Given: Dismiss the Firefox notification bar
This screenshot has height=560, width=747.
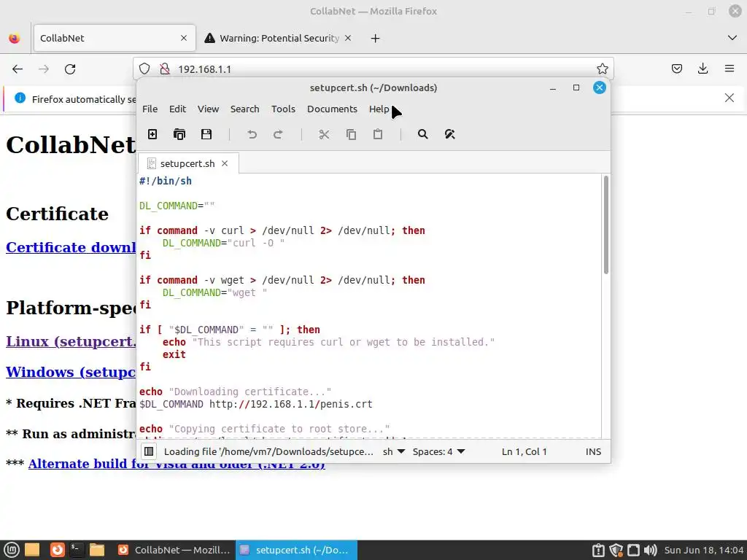Looking at the screenshot, I should [x=729, y=98].
